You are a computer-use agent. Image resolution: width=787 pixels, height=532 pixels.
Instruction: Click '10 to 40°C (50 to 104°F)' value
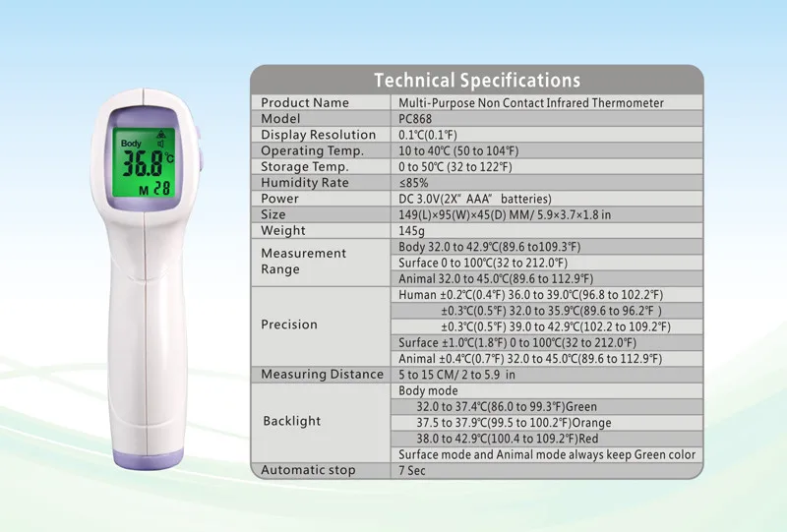pyautogui.click(x=458, y=151)
